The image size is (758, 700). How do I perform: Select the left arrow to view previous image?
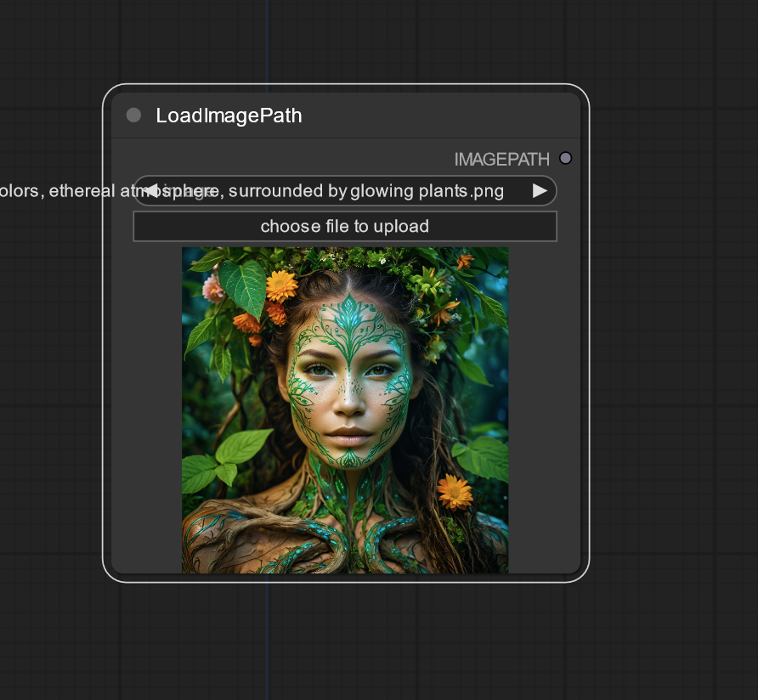[x=151, y=190]
